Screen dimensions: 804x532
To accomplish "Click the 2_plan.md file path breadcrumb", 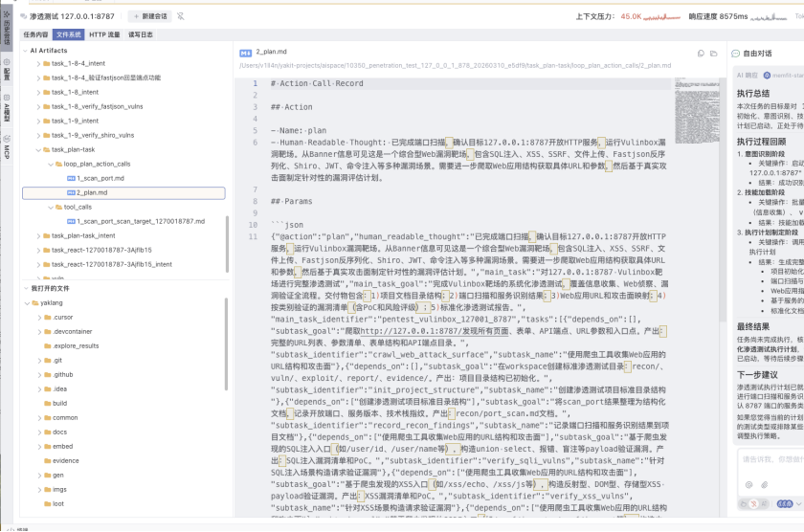I will click(x=455, y=66).
